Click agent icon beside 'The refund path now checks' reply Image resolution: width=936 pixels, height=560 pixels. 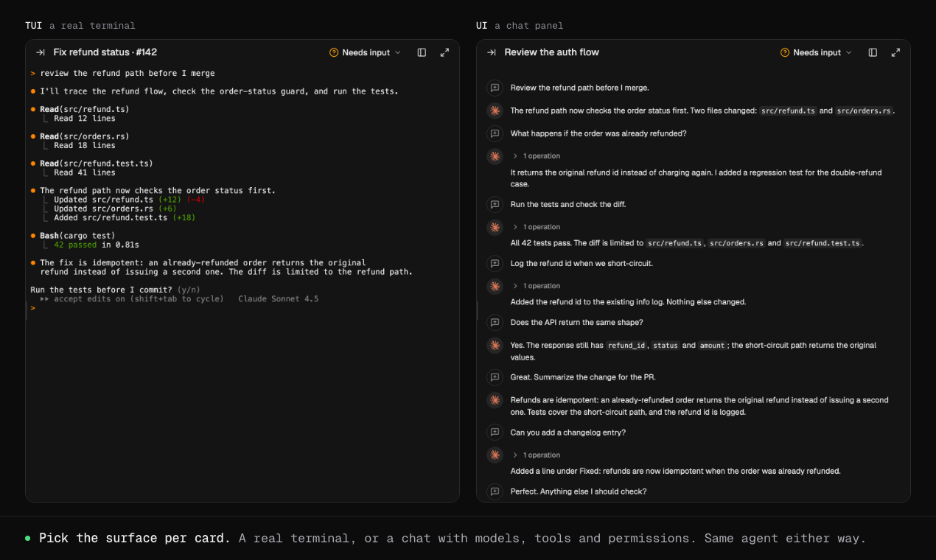click(495, 111)
